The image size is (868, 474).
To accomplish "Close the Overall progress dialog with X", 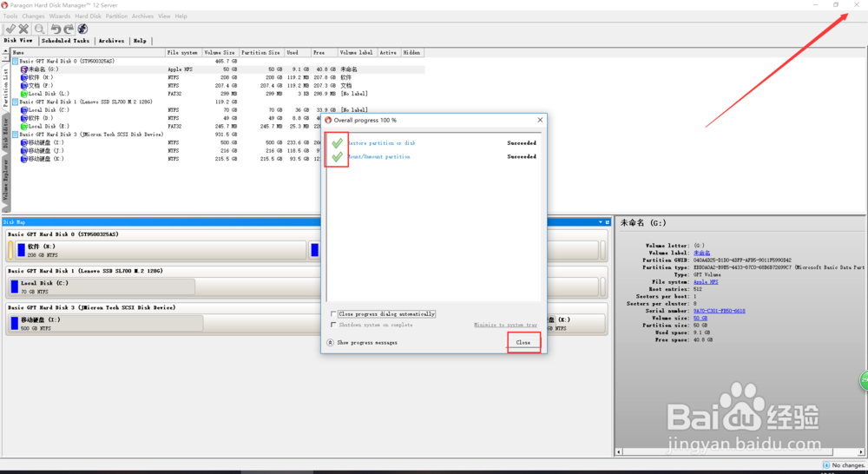I will [540, 120].
